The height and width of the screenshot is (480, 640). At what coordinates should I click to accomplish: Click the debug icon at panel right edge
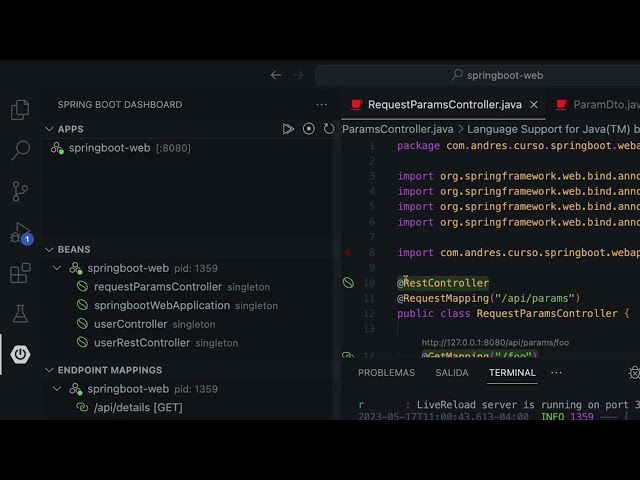(634, 372)
